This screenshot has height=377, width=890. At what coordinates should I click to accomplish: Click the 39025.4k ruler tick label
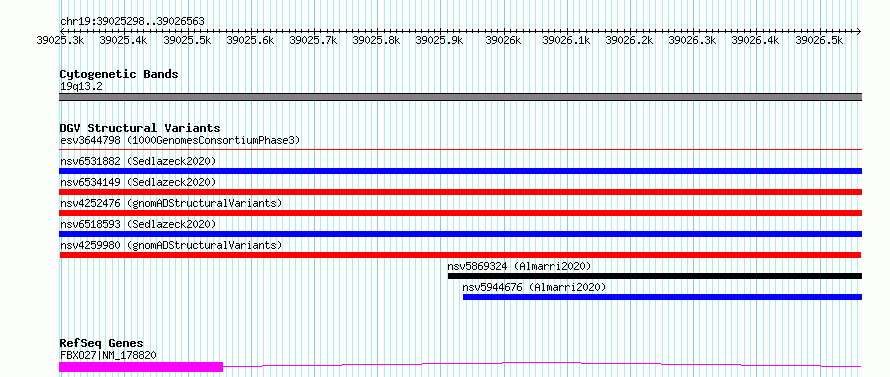coord(123,40)
